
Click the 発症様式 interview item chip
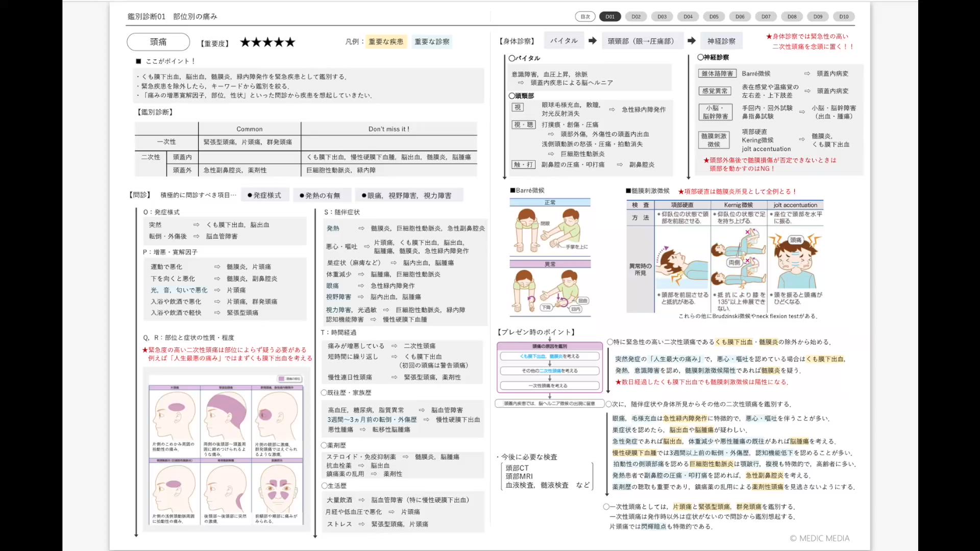[x=264, y=195]
